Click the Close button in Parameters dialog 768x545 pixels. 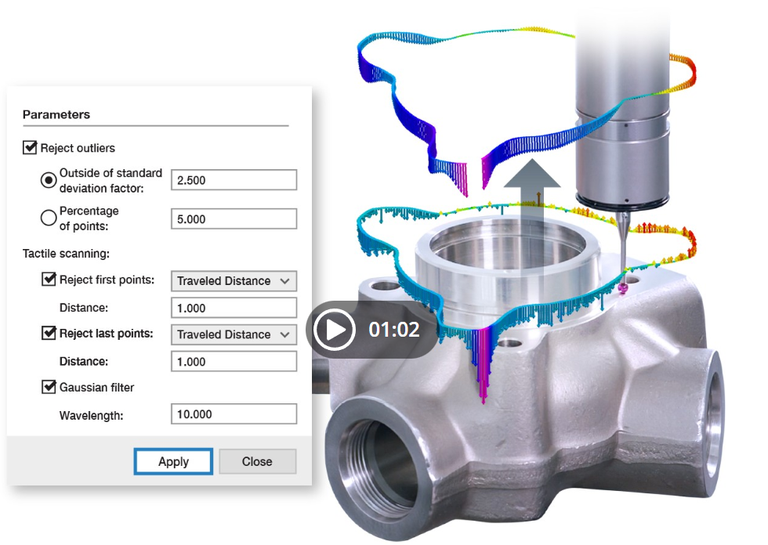tap(257, 461)
